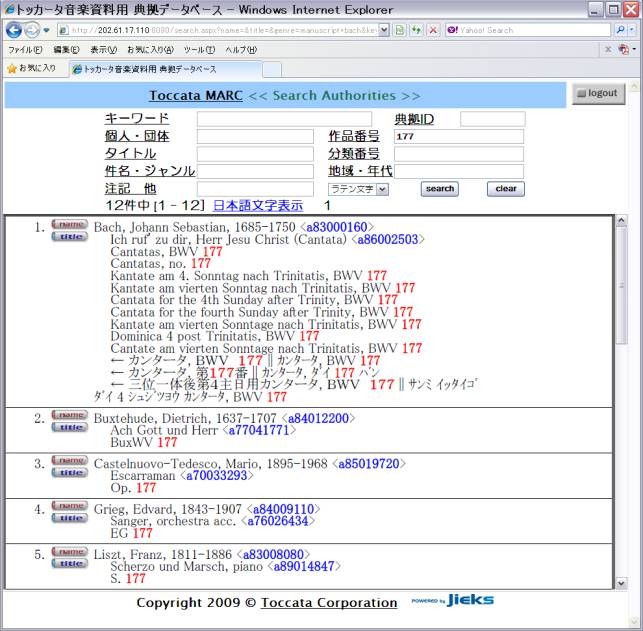Open authority link a77041771
The image size is (643, 631).
click(259, 430)
